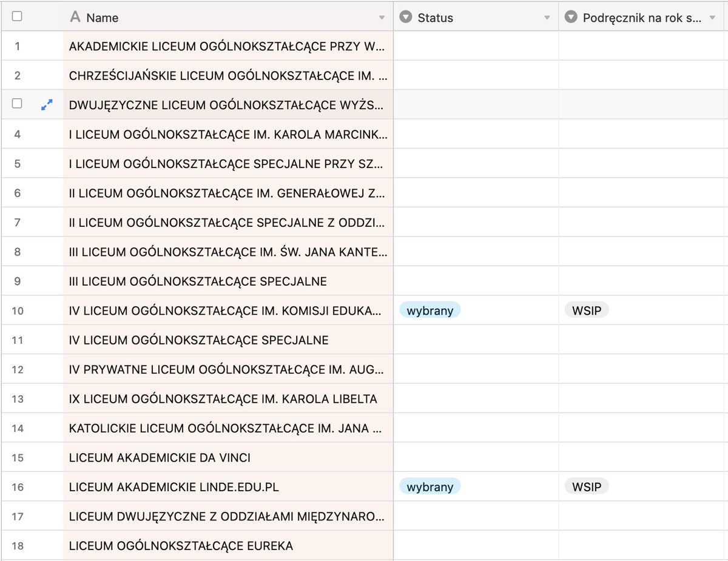This screenshot has width=728, height=561.
Task: Select KATOLICKIE LICEUM OGÓLNOKSZTAŁCĄCE IM. JANA cell
Action: click(x=228, y=428)
